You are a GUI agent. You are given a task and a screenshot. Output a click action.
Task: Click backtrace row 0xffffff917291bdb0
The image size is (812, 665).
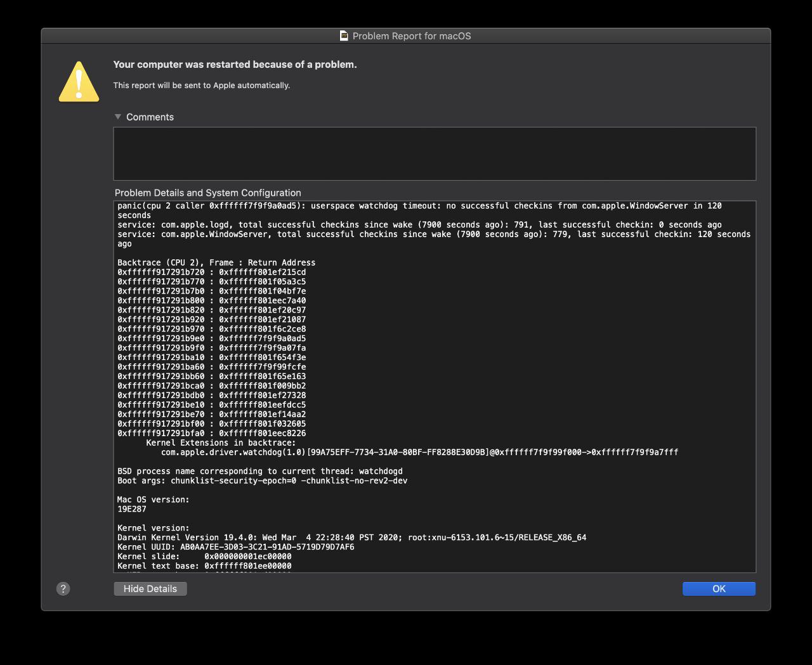[212, 396]
